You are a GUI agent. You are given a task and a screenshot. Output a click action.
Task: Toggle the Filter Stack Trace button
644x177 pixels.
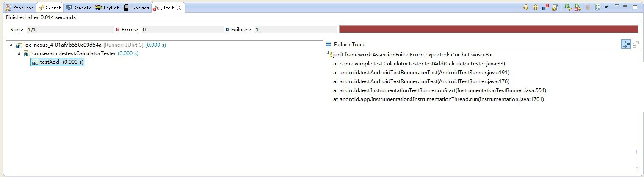tap(626, 44)
